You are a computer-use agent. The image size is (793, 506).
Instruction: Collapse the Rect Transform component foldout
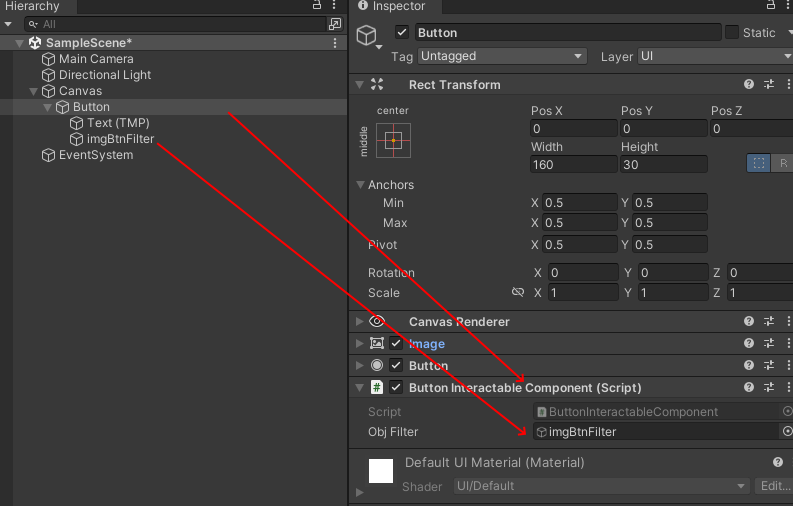[360, 84]
